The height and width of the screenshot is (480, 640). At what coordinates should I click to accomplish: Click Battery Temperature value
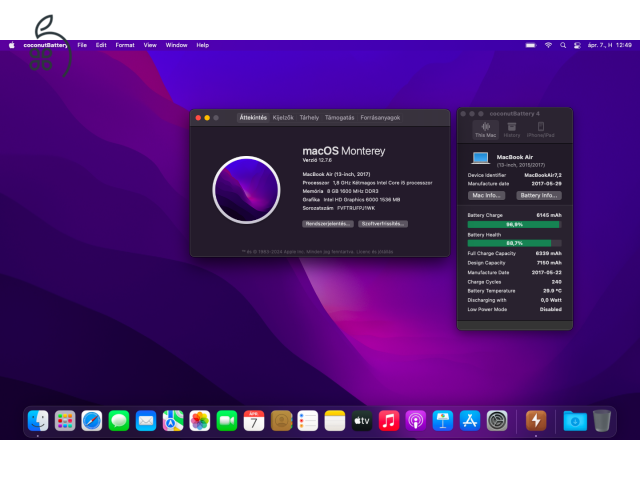tap(552, 291)
